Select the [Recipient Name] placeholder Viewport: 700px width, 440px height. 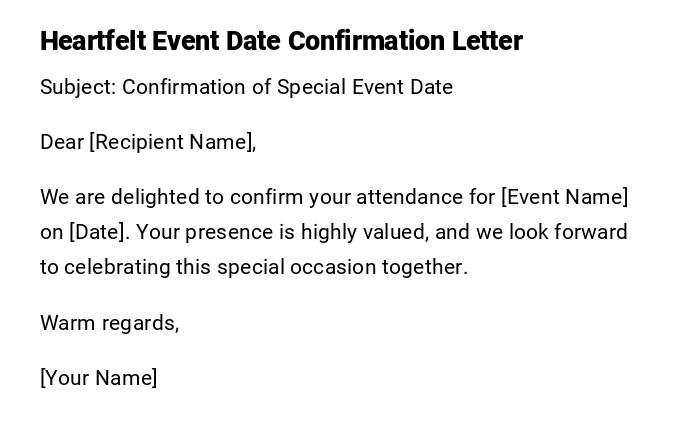(173, 142)
